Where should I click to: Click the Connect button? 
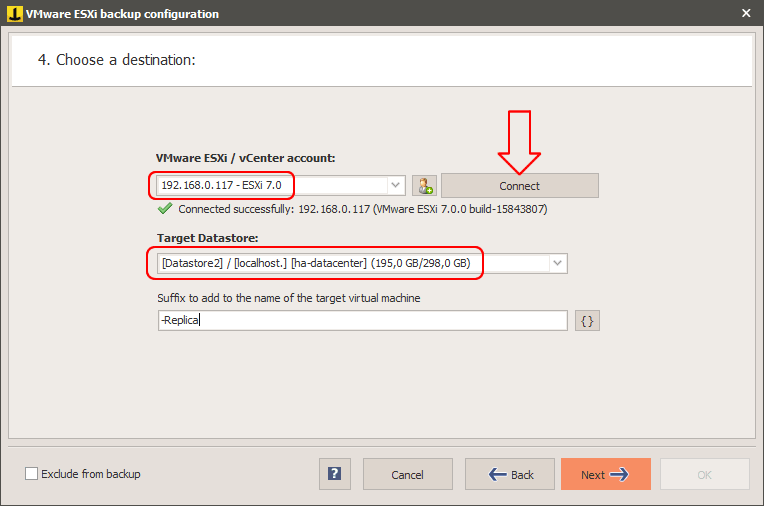click(x=520, y=186)
